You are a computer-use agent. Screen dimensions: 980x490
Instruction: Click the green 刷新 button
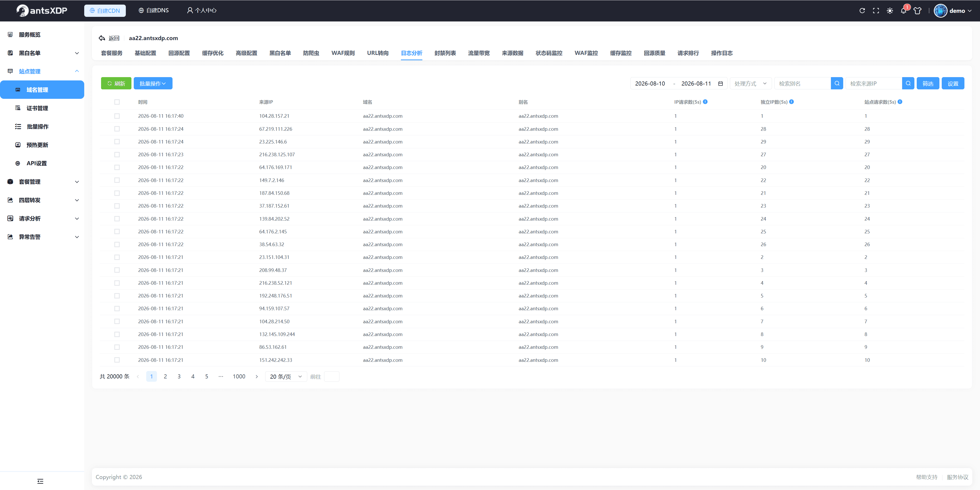[x=116, y=83]
